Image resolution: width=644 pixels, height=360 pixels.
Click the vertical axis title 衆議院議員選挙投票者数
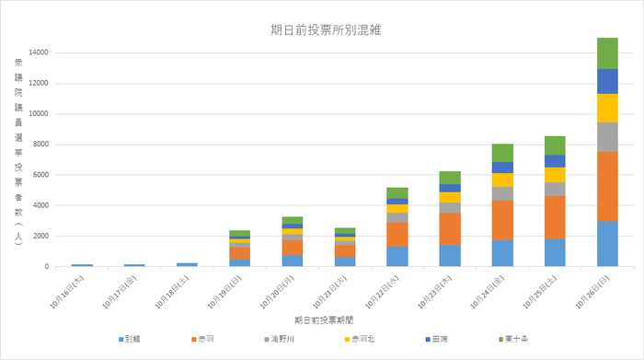click(18, 152)
